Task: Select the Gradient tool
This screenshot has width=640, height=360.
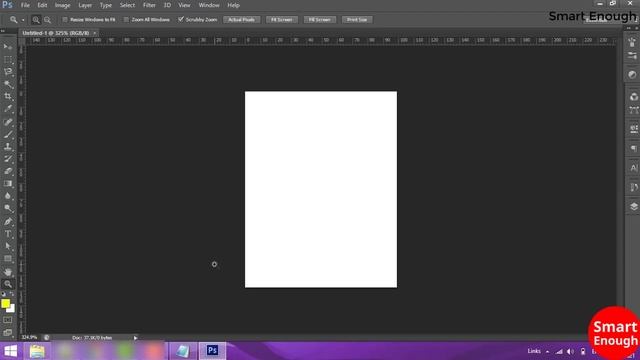Action: (x=8, y=184)
